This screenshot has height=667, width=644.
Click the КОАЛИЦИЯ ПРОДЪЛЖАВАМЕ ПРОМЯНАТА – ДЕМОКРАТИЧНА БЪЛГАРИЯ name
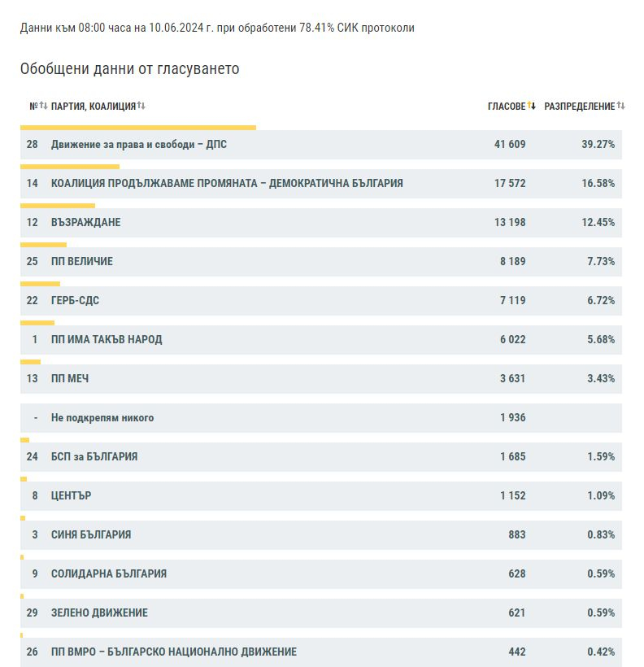point(227,183)
